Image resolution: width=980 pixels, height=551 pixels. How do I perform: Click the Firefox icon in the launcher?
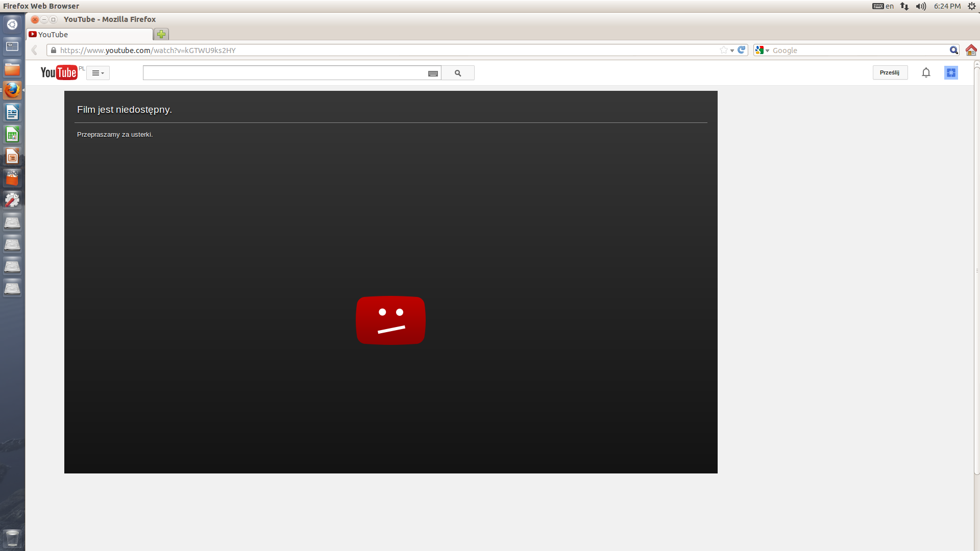coord(12,90)
